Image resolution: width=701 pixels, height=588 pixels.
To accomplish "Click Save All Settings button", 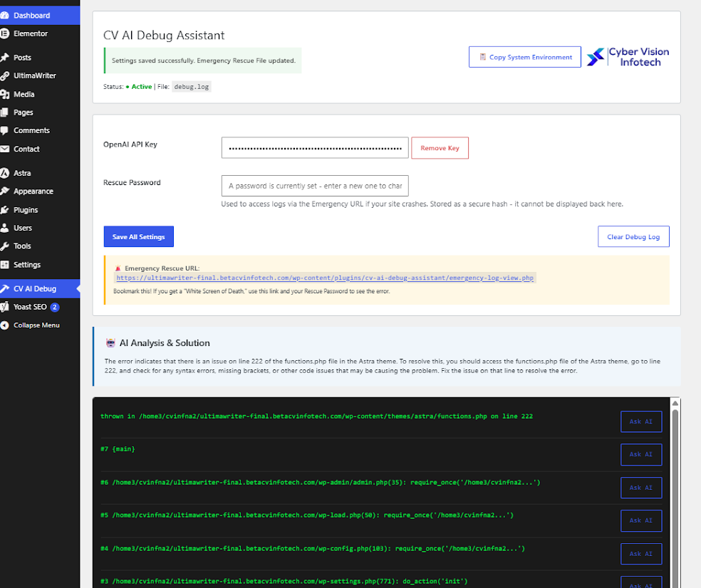I will [x=139, y=237].
